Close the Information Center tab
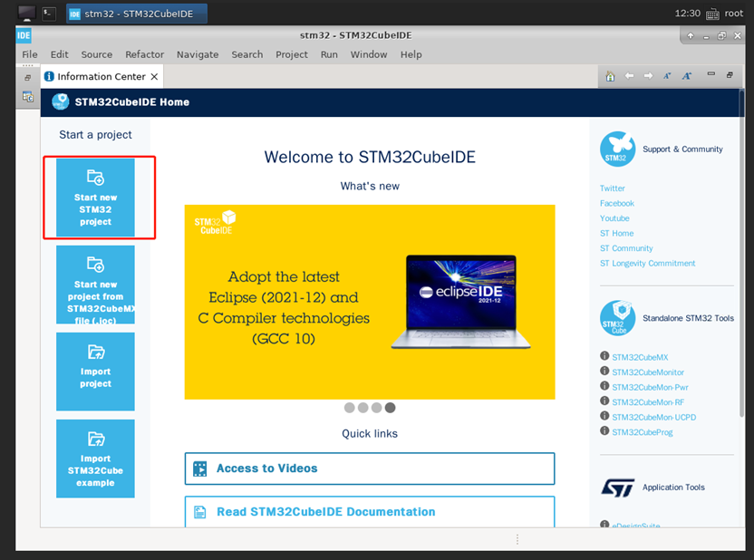Screen dimensions: 754x560 [x=154, y=76]
